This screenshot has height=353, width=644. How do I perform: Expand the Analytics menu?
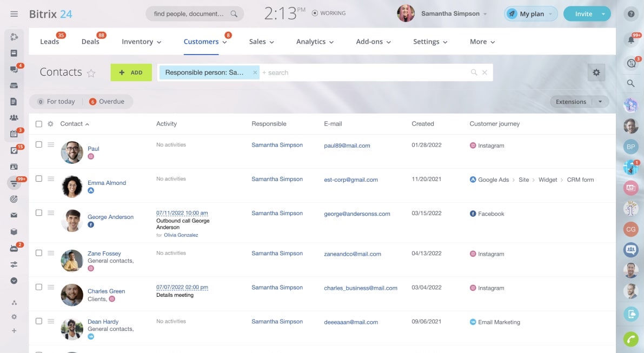click(x=315, y=42)
